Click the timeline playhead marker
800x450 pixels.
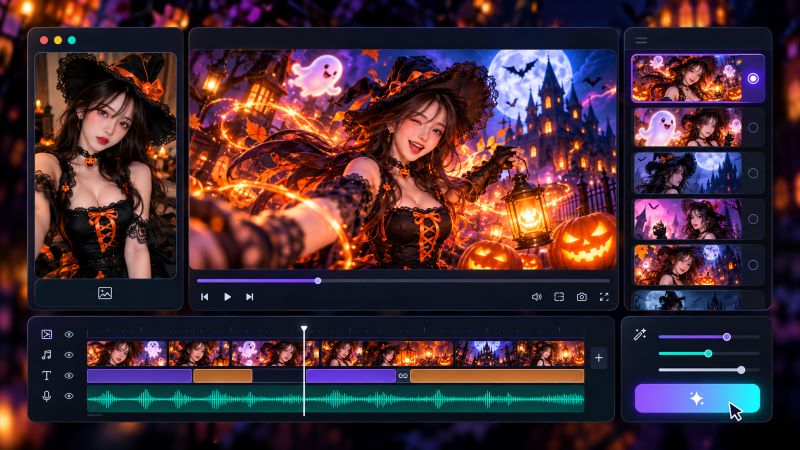[x=304, y=330]
